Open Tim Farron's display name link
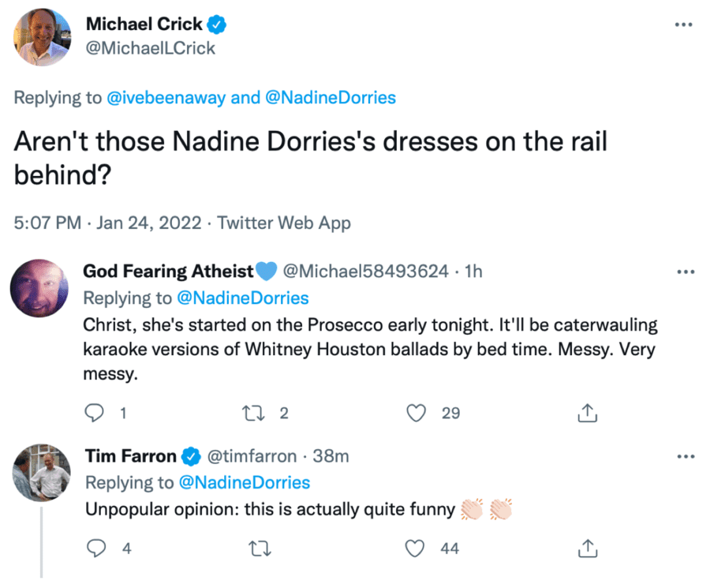 [131, 455]
